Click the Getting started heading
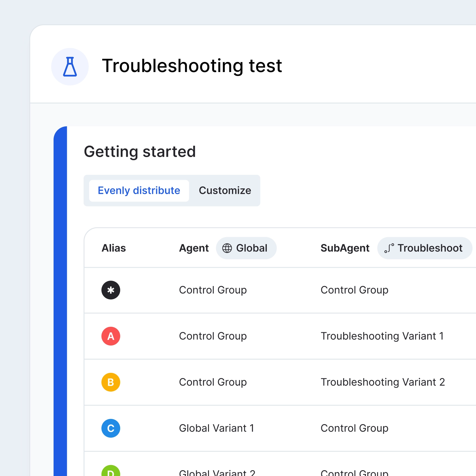This screenshot has height=476, width=476. (x=140, y=152)
